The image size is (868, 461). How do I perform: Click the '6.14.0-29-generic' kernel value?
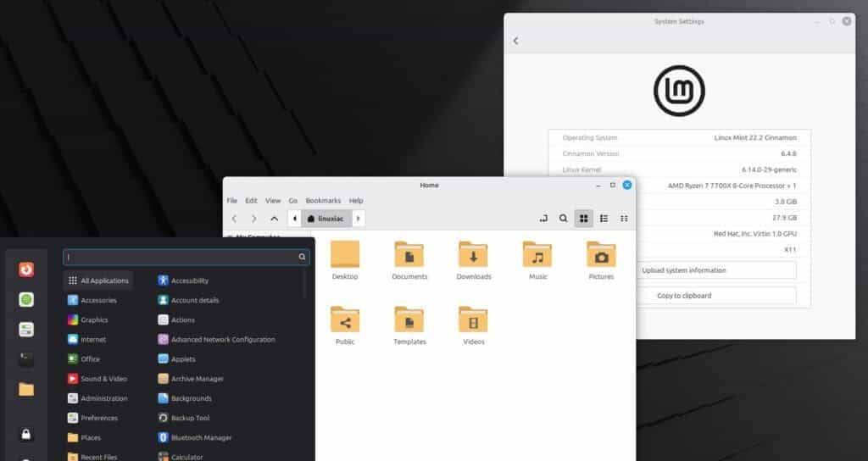(769, 169)
